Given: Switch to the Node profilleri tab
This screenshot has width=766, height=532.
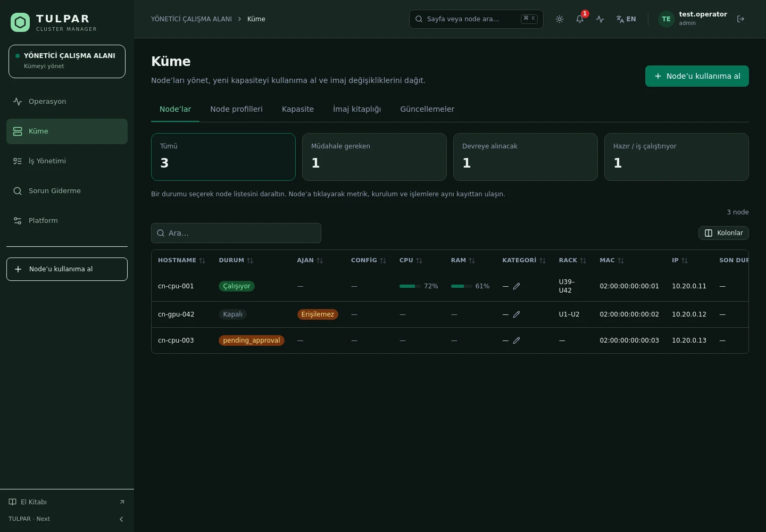Looking at the screenshot, I should (x=236, y=109).
